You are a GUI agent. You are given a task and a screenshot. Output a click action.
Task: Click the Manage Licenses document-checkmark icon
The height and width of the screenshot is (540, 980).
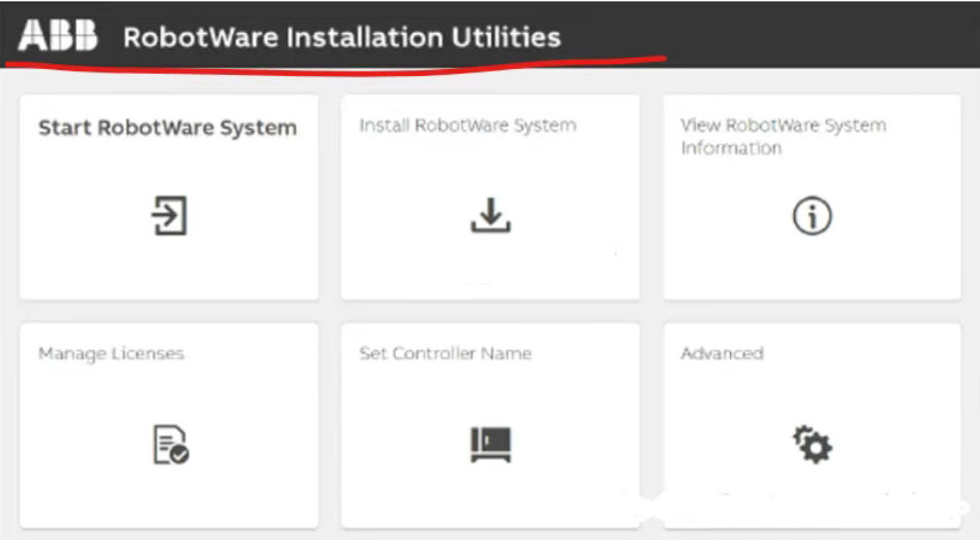tap(170, 445)
